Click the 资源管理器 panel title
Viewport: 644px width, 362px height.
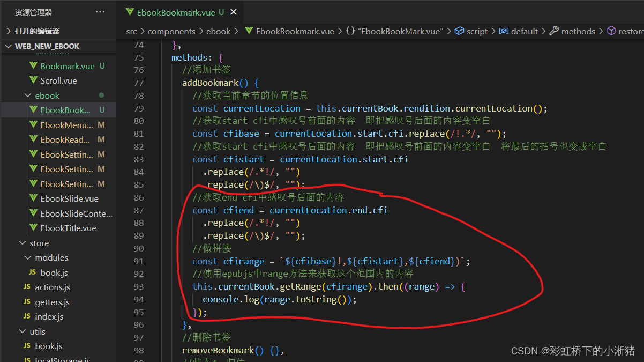coord(33,12)
